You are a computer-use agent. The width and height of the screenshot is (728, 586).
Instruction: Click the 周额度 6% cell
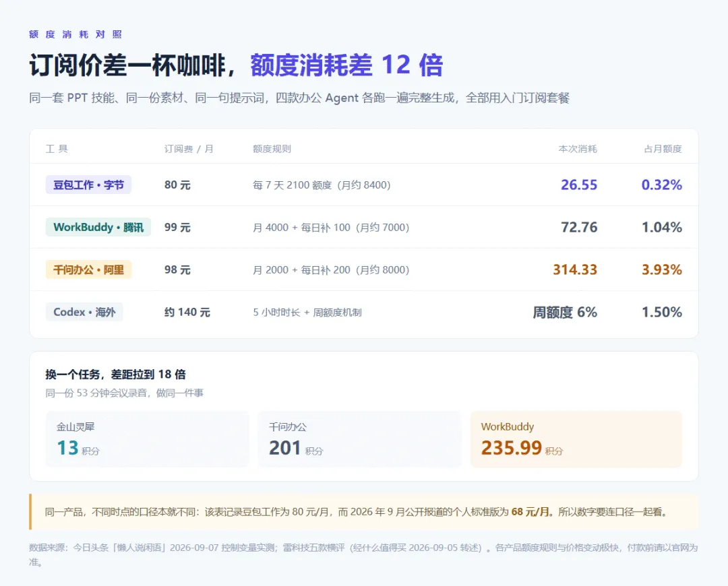(x=565, y=312)
